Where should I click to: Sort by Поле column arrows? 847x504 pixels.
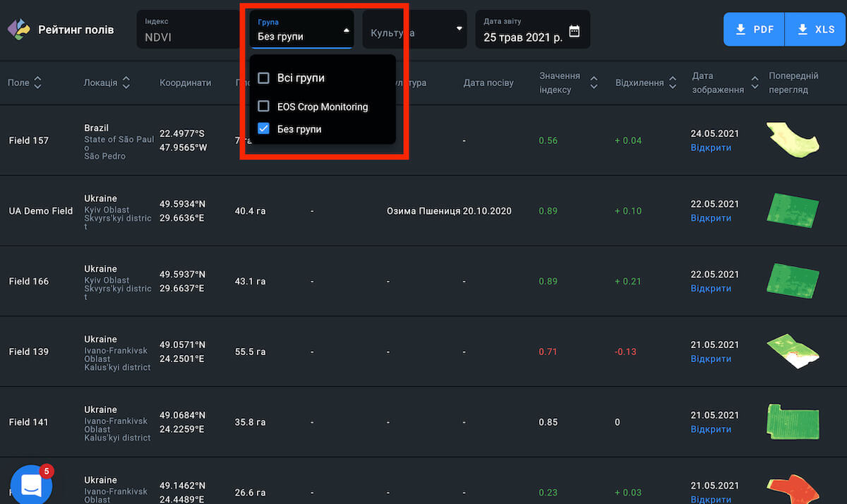[x=37, y=83]
